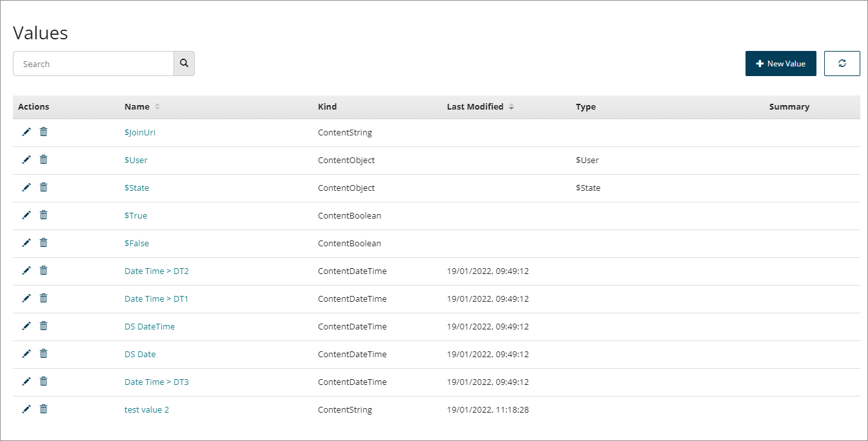The width and height of the screenshot is (868, 441).
Task: Click the edit pencil for $JoinUri
Action: point(26,132)
